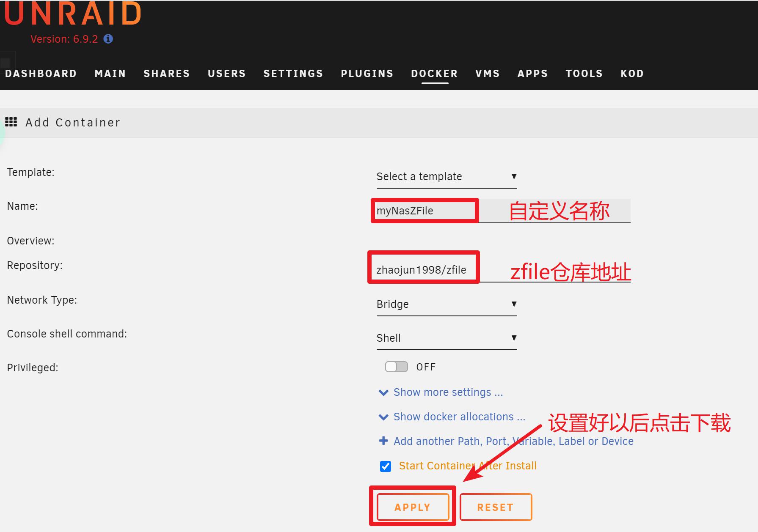The height and width of the screenshot is (532, 758).
Task: Open the Select a template dropdown
Action: pyautogui.click(x=447, y=177)
